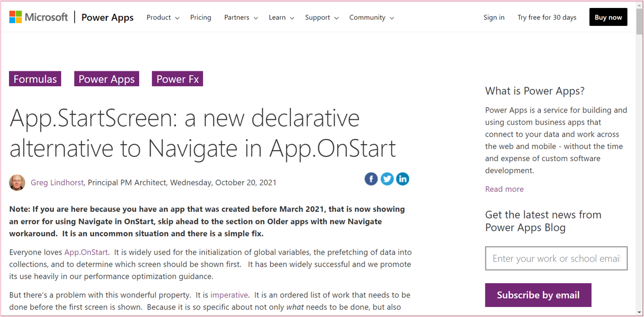Open the Power Apps home link
This screenshot has width=644, height=317.
coord(107,17)
